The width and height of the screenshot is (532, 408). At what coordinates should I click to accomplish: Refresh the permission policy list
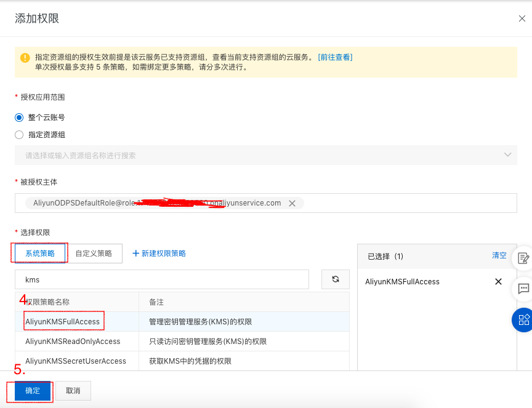(x=335, y=279)
